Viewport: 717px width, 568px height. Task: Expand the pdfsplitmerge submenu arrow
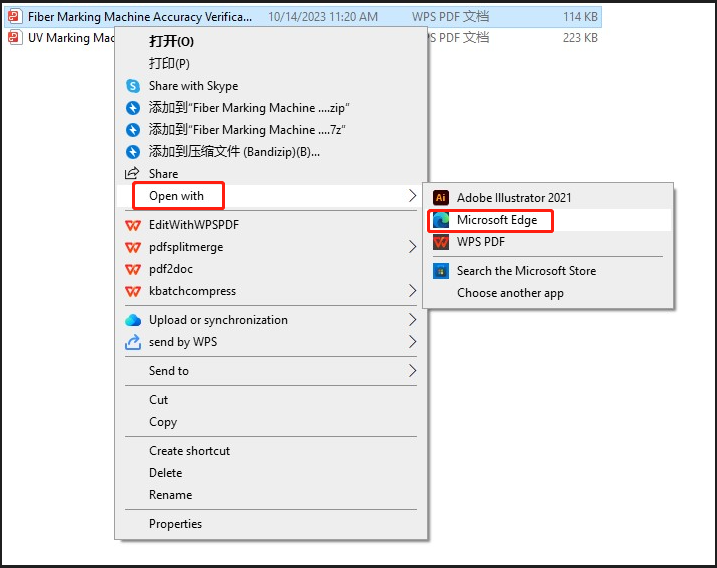(x=412, y=247)
